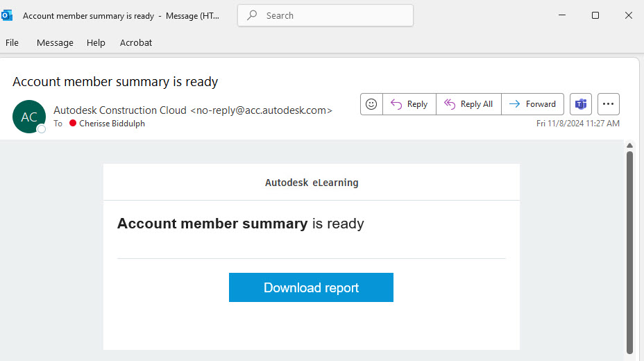Click the Autodesk eLearning header text
Screen dimensions: 644x361
click(312, 183)
